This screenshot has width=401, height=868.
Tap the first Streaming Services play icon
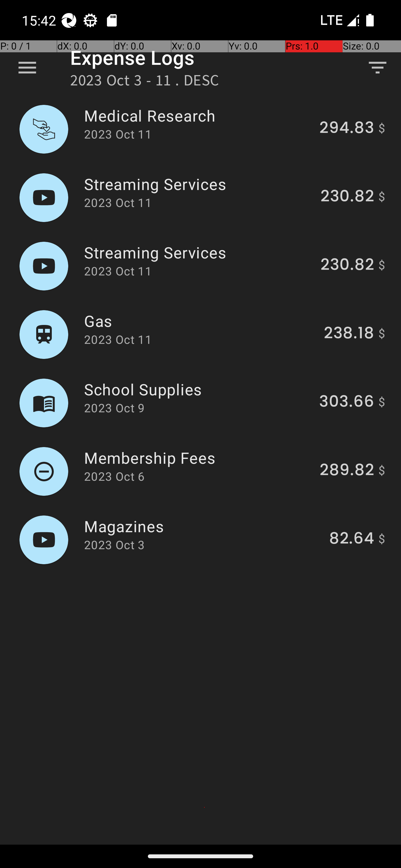coord(44,198)
